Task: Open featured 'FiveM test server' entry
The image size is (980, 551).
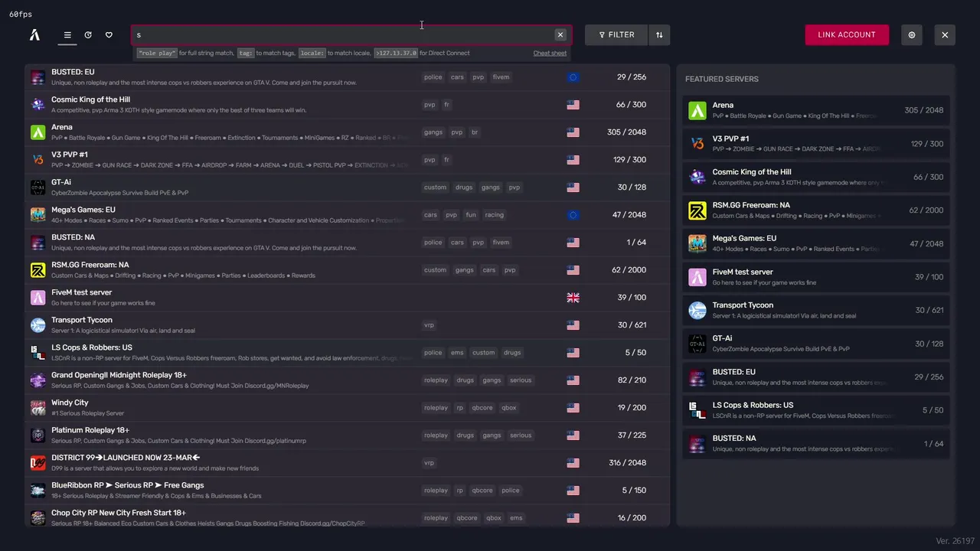Action: point(816,277)
